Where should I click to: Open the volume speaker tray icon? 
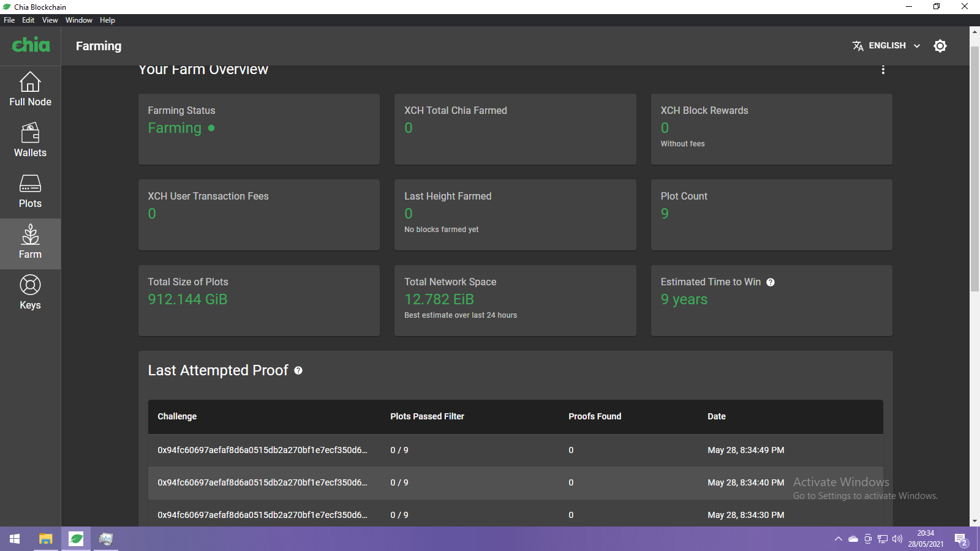click(x=897, y=539)
